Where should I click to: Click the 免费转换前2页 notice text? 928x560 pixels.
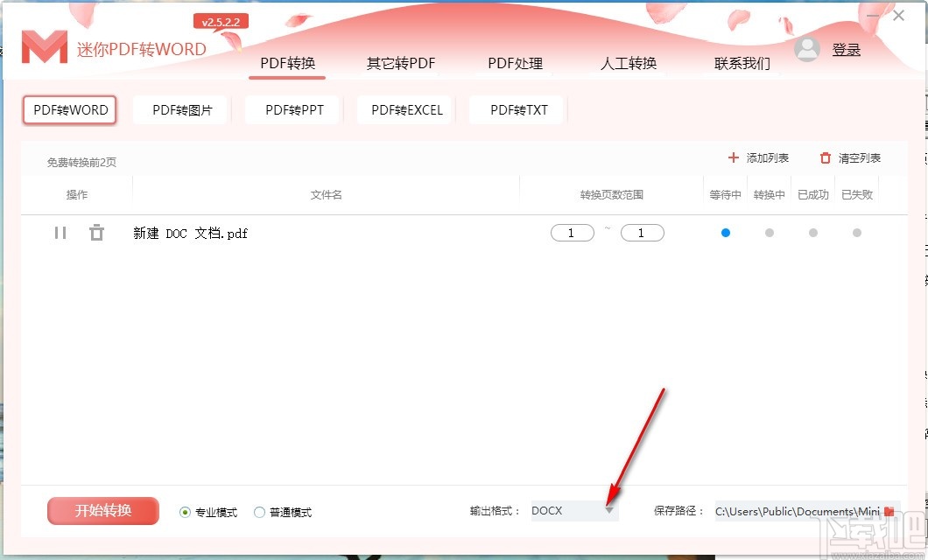point(81,162)
